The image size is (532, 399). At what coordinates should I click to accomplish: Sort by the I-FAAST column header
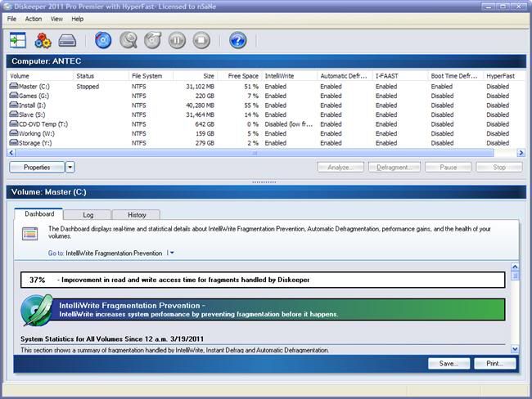(x=400, y=76)
